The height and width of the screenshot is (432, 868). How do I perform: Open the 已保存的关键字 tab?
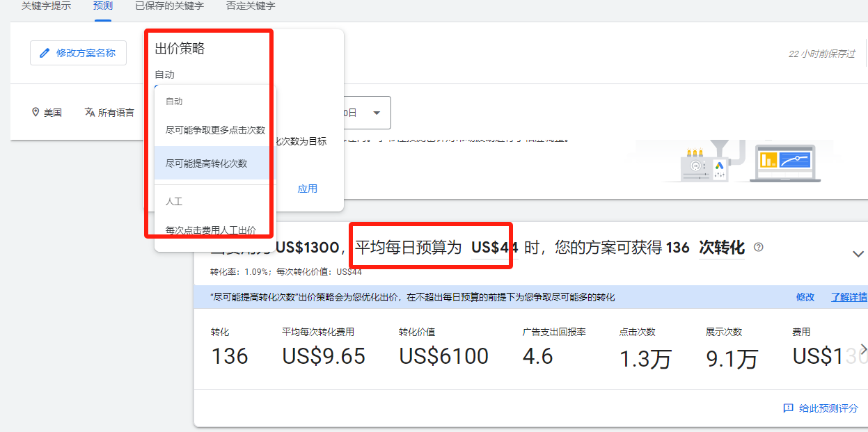click(169, 6)
